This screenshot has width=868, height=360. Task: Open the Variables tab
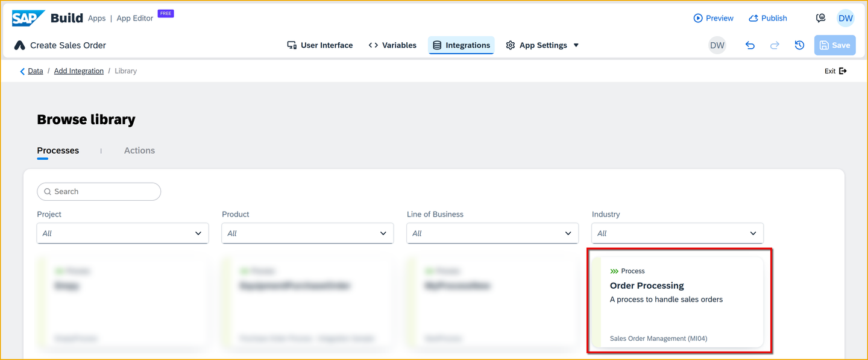pos(392,45)
